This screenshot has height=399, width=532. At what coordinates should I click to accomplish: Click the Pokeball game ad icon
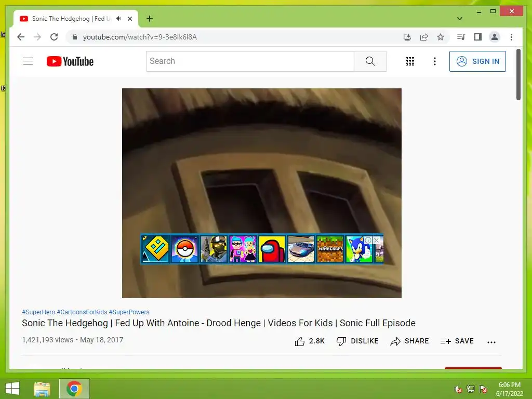pos(184,249)
